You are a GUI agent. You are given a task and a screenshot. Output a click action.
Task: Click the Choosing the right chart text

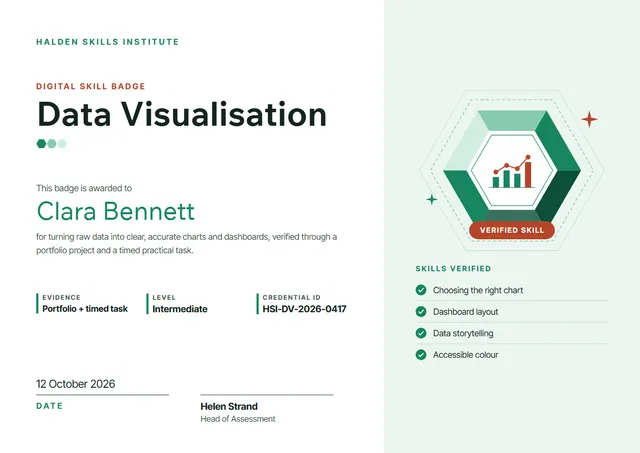pos(478,290)
